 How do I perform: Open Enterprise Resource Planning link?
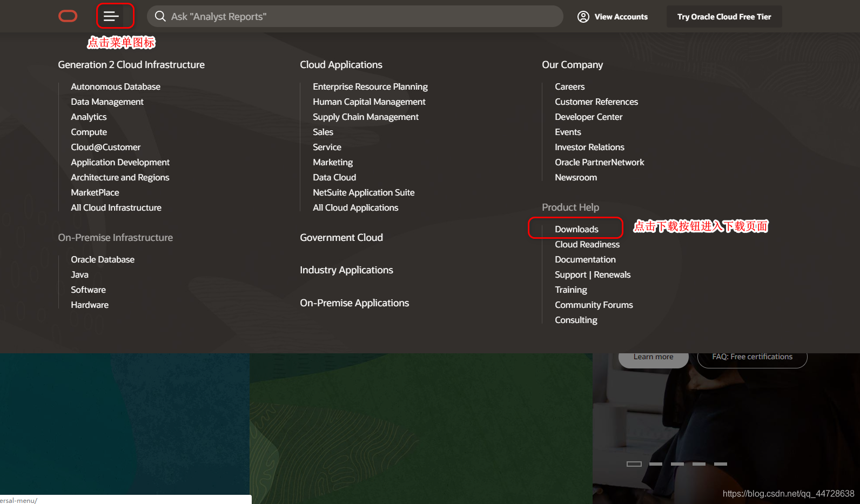pos(370,86)
